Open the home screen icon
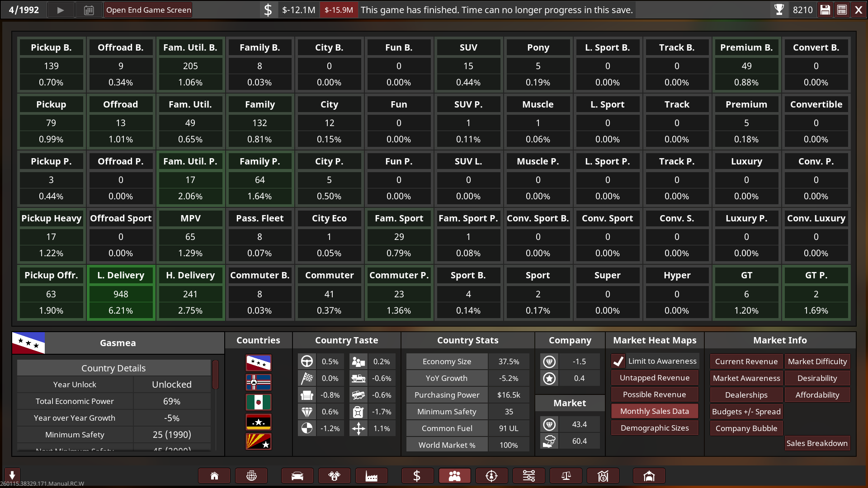 tap(214, 476)
